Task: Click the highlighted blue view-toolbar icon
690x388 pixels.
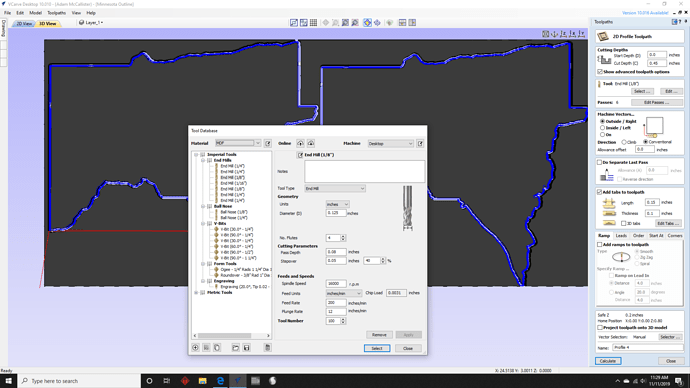Action: pos(367,22)
